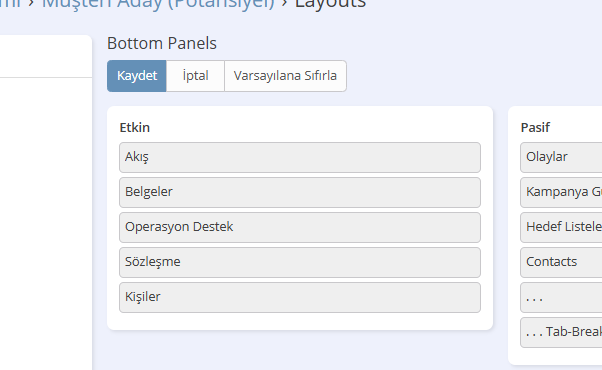This screenshot has height=370, width=602.
Task: Click the Layouts breadcrumb text
Action: (330, 4)
